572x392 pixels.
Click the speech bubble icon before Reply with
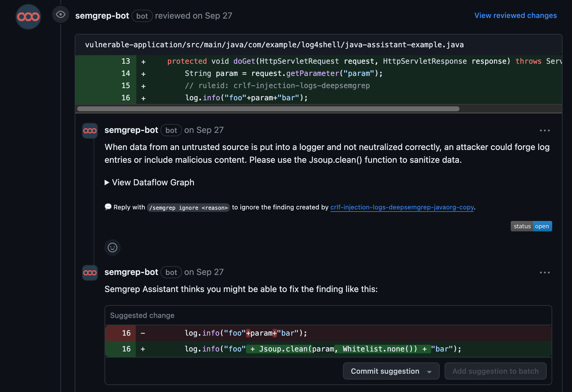point(108,207)
